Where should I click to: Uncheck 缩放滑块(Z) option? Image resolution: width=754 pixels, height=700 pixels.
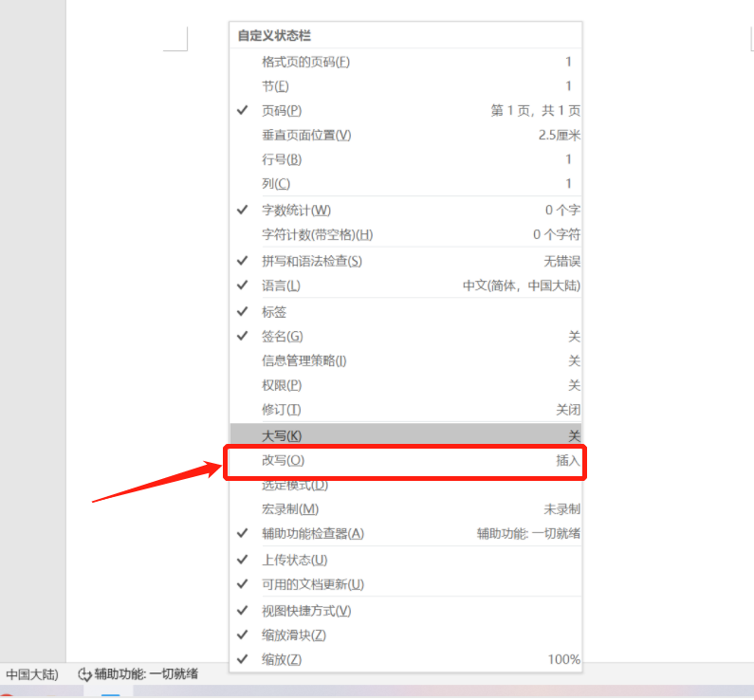(x=405, y=636)
